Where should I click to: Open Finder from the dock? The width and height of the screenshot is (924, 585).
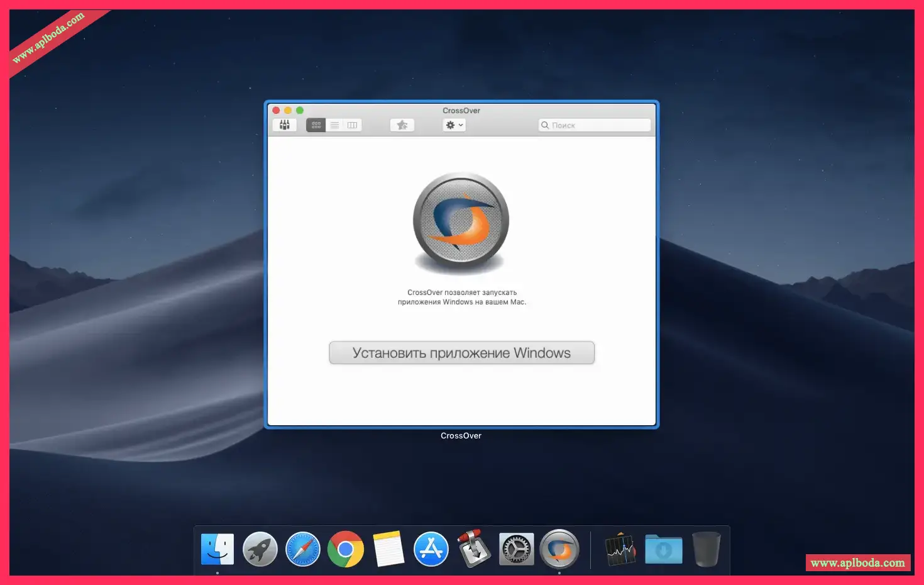click(217, 549)
